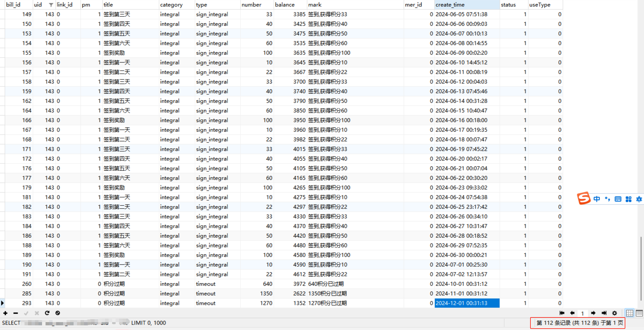The width and height of the screenshot is (644, 330).
Task: Select title cell '积分过期' in row 260
Action: tap(130, 284)
